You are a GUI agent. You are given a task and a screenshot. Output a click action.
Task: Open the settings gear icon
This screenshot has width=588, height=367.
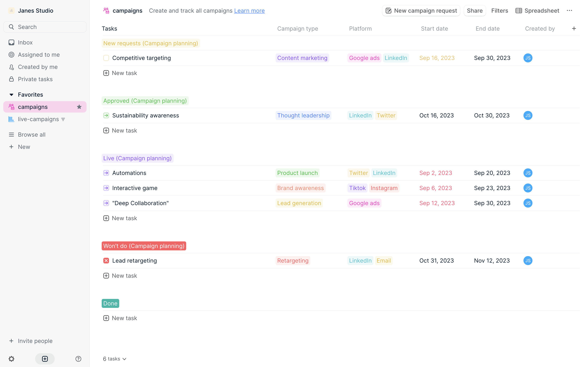11,359
